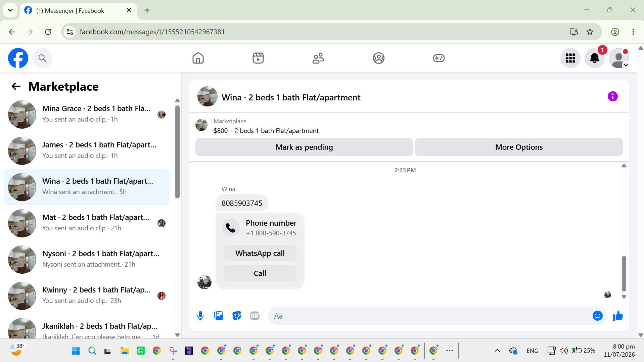The height and width of the screenshot is (362, 644).
Task: Open the Gaming controller icon
Action: coord(439,58)
